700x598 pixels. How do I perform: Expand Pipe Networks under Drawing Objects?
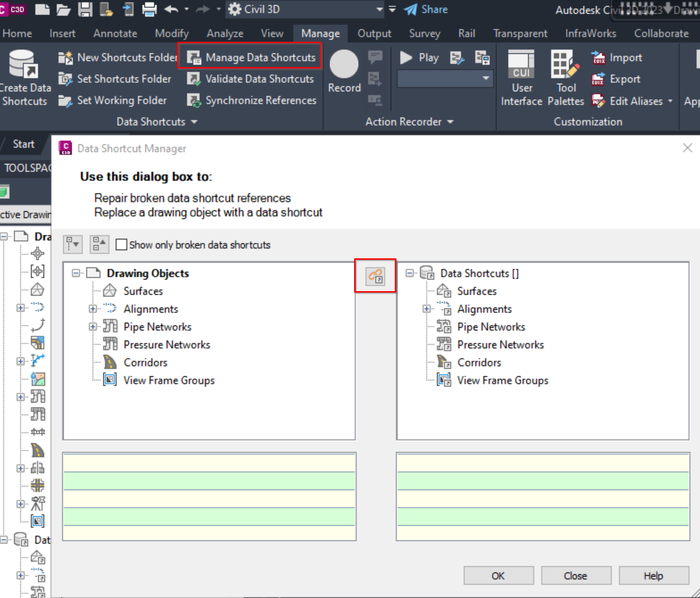pyautogui.click(x=93, y=327)
